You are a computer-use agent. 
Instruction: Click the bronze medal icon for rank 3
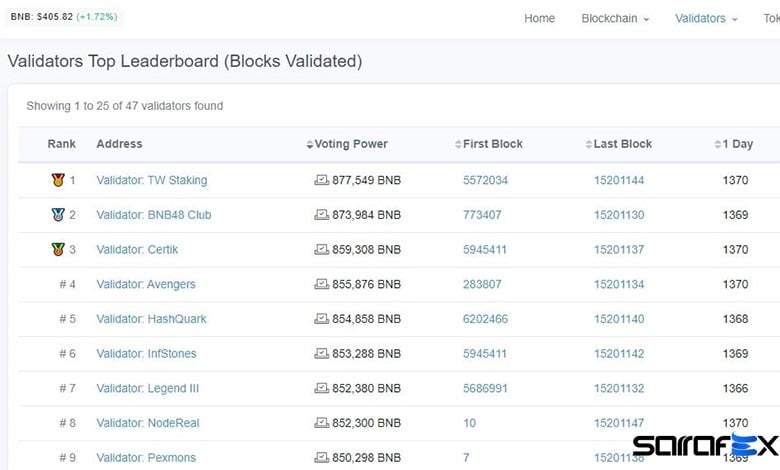(x=58, y=249)
